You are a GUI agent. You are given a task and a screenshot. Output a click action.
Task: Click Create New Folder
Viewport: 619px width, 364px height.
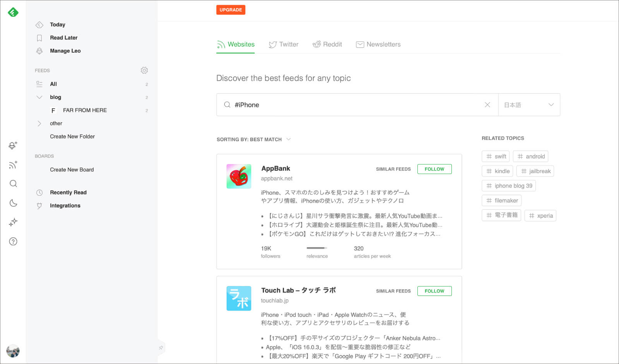[72, 137]
